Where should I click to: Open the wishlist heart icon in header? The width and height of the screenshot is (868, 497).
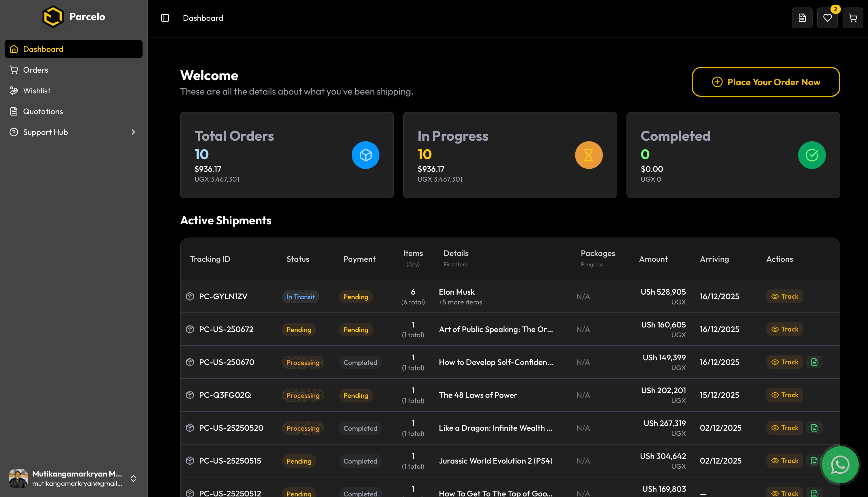pos(827,18)
